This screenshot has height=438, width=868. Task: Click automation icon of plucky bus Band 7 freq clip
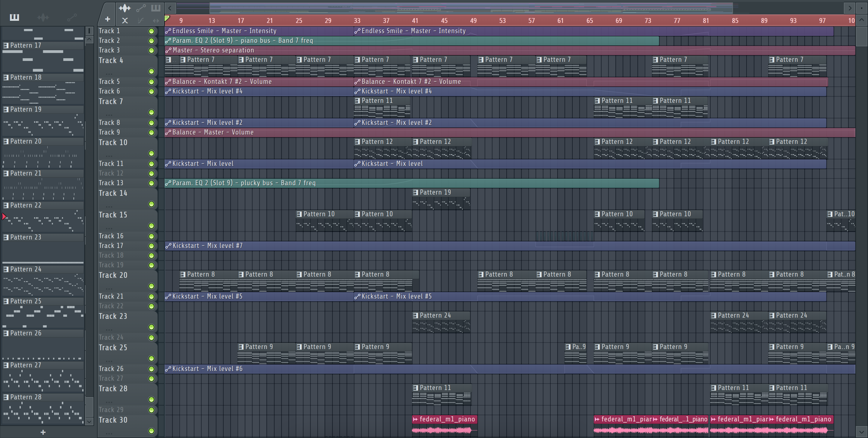168,183
